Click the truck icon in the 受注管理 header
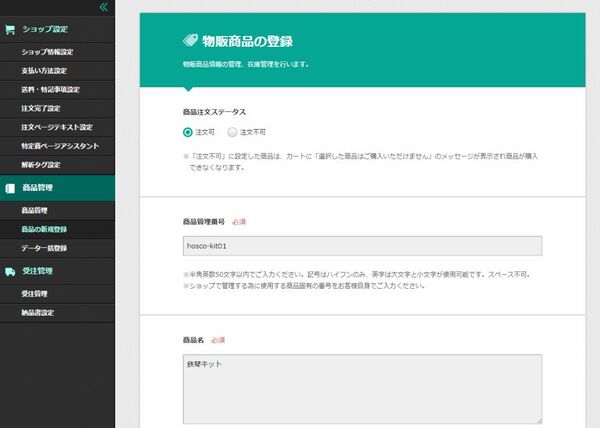 pos(10,272)
